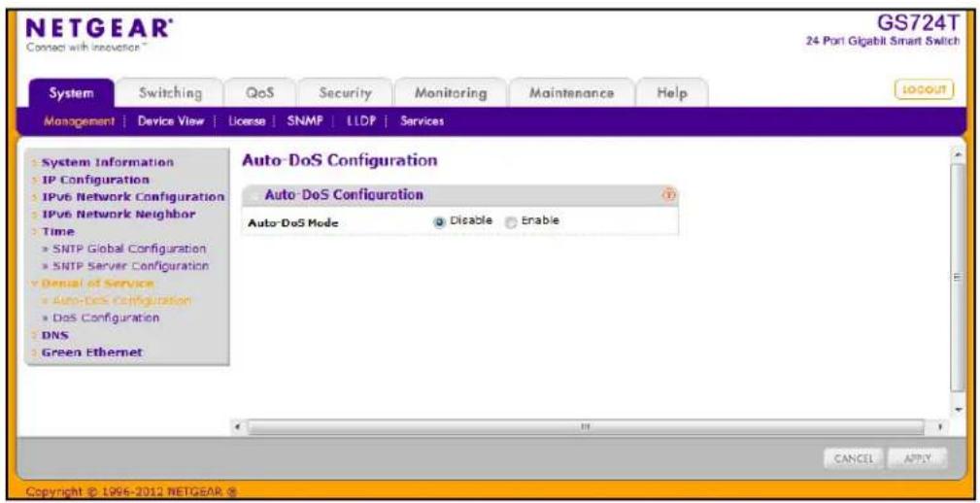Open the help icon in Auto-DoS Configuration header

669,195
